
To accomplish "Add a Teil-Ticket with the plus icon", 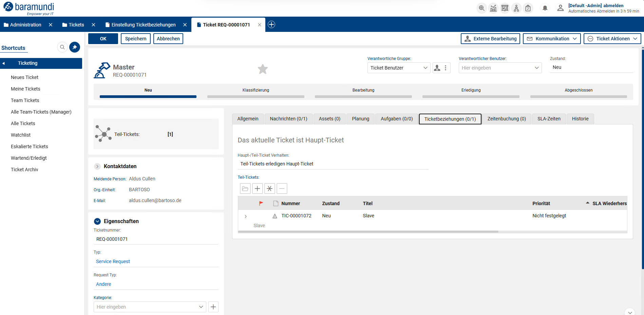I will click(258, 189).
